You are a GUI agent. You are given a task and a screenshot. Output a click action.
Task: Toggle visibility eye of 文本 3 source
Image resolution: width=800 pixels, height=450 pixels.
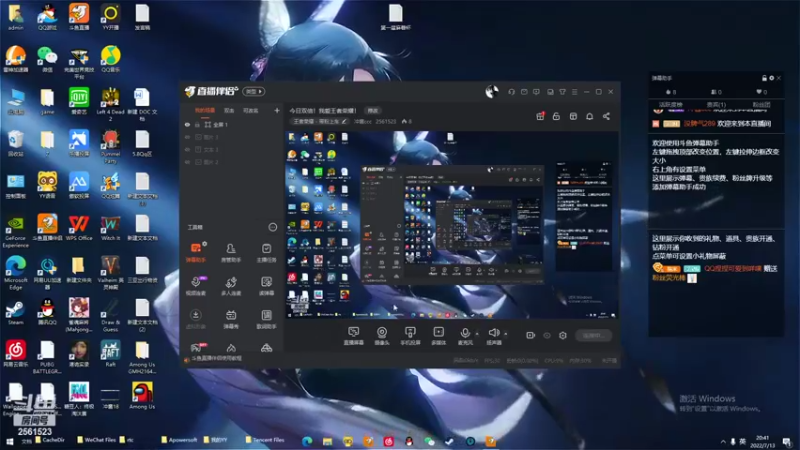pyautogui.click(x=187, y=149)
